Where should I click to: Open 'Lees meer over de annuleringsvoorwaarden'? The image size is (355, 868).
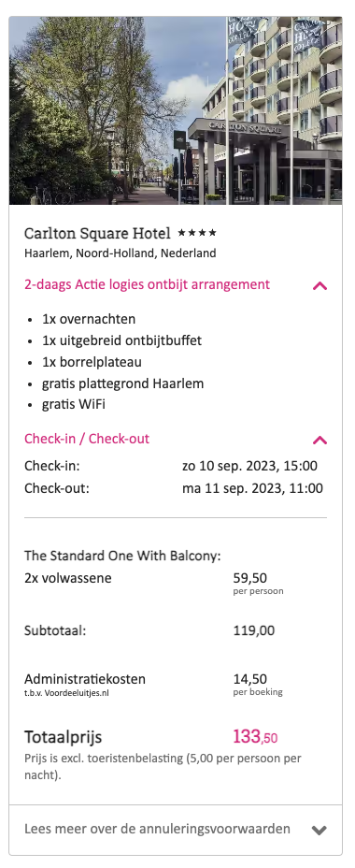coord(157,829)
